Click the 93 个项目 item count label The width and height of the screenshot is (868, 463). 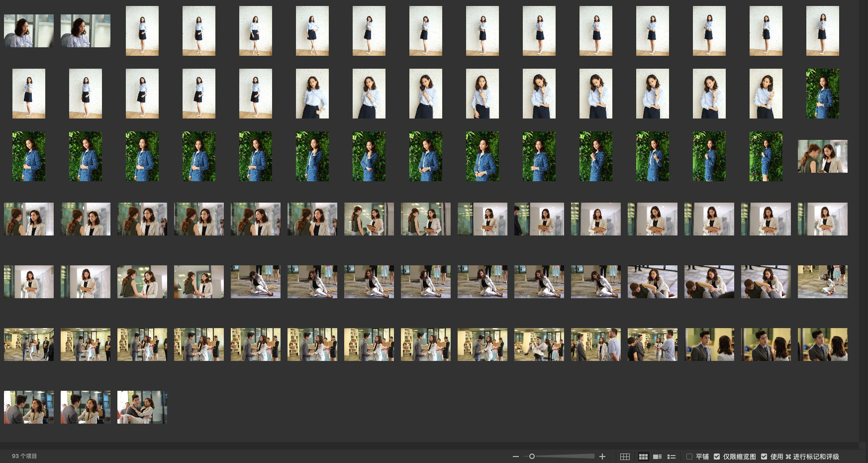coord(24,456)
